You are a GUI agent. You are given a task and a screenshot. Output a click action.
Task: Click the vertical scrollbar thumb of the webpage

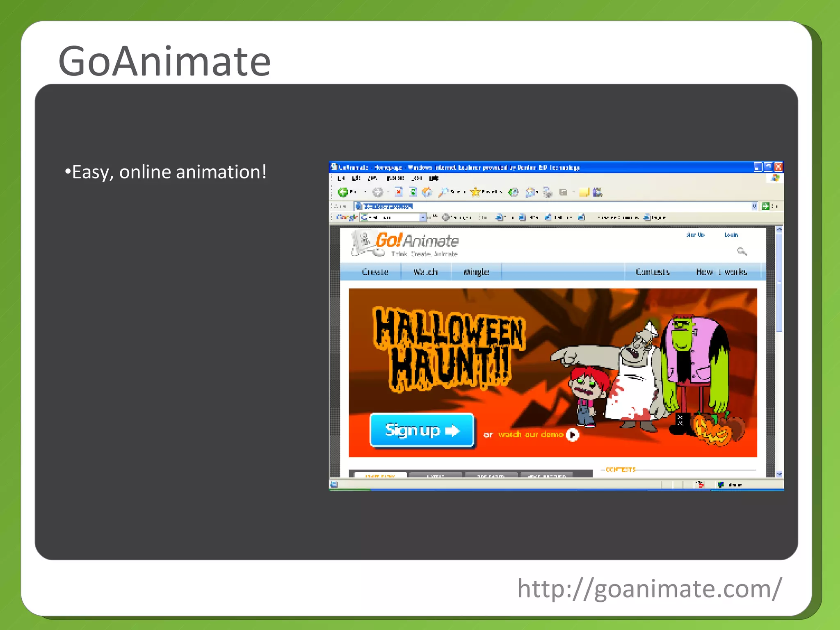pos(779,282)
